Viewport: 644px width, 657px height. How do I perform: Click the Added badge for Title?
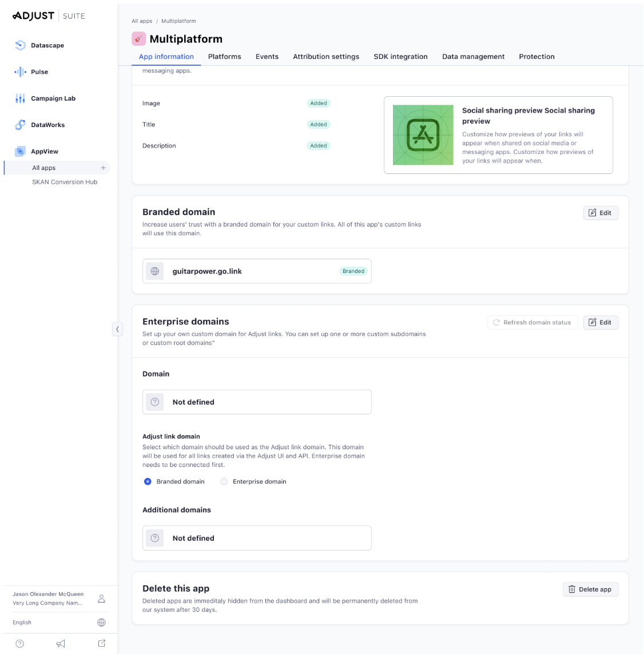[x=319, y=124]
